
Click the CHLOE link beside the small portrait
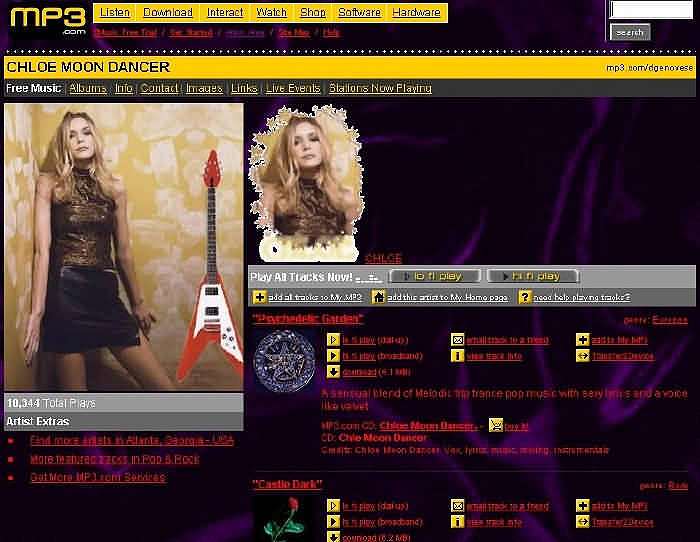(x=383, y=258)
